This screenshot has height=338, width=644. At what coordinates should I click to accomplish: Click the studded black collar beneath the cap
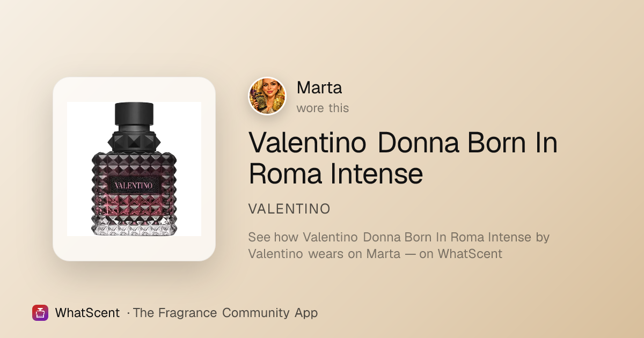[134, 140]
